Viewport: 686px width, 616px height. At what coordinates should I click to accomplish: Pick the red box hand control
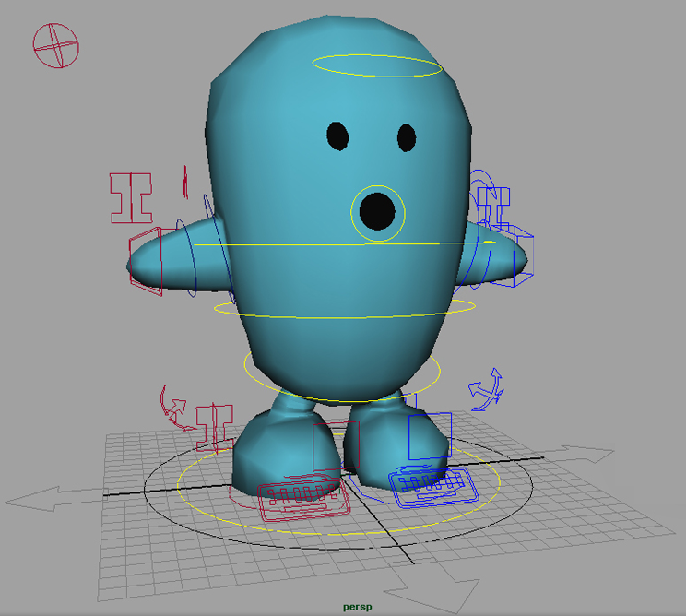tap(146, 262)
